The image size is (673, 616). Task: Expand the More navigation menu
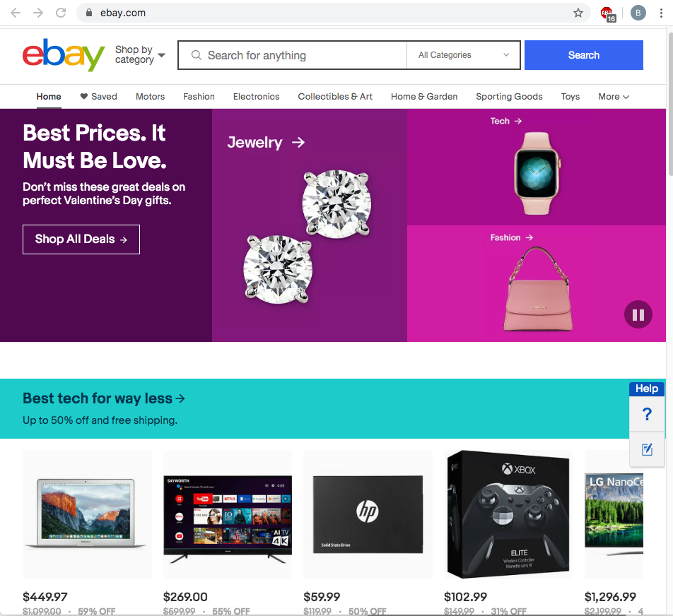pyautogui.click(x=613, y=97)
